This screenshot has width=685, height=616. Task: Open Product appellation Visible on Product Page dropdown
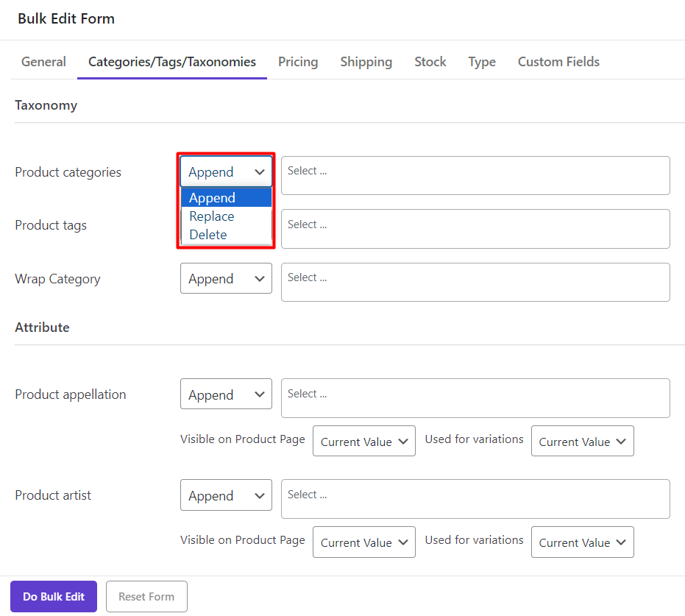tap(363, 442)
